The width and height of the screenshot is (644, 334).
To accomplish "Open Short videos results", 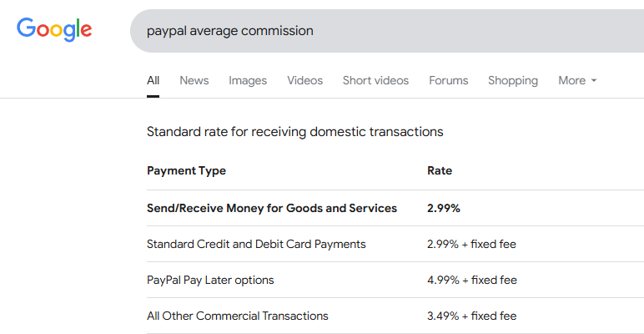I will [x=375, y=81].
